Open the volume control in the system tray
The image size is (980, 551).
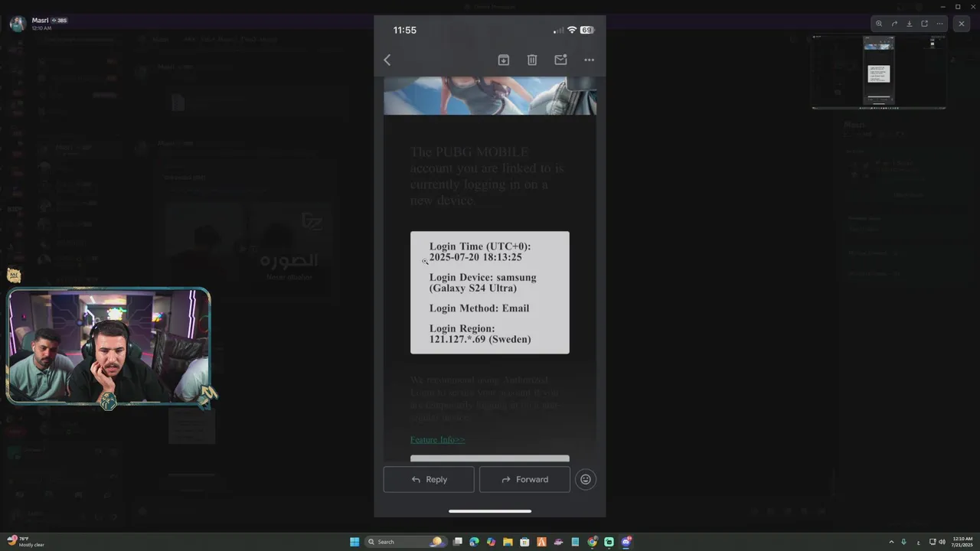pyautogui.click(x=942, y=542)
